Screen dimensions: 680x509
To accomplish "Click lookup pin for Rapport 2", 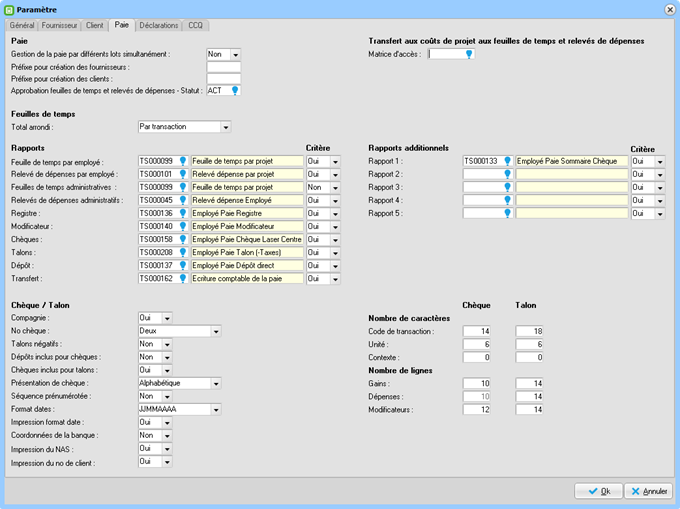I will pos(507,174).
